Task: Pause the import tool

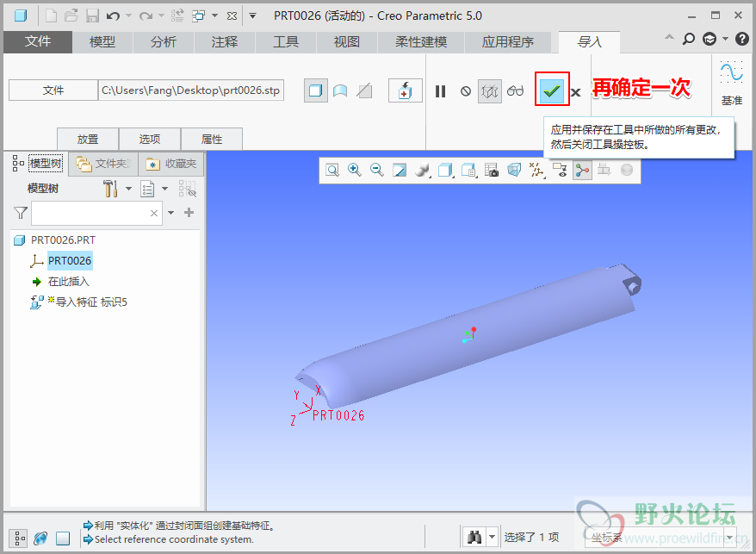Action: tap(440, 91)
